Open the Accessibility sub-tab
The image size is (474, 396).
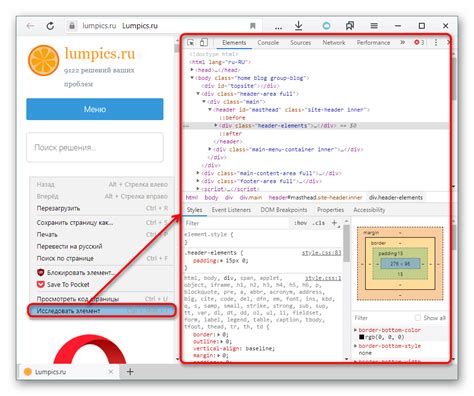(369, 210)
